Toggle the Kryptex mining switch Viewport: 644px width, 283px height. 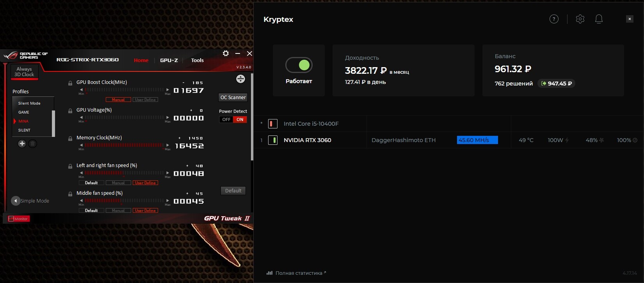click(299, 65)
